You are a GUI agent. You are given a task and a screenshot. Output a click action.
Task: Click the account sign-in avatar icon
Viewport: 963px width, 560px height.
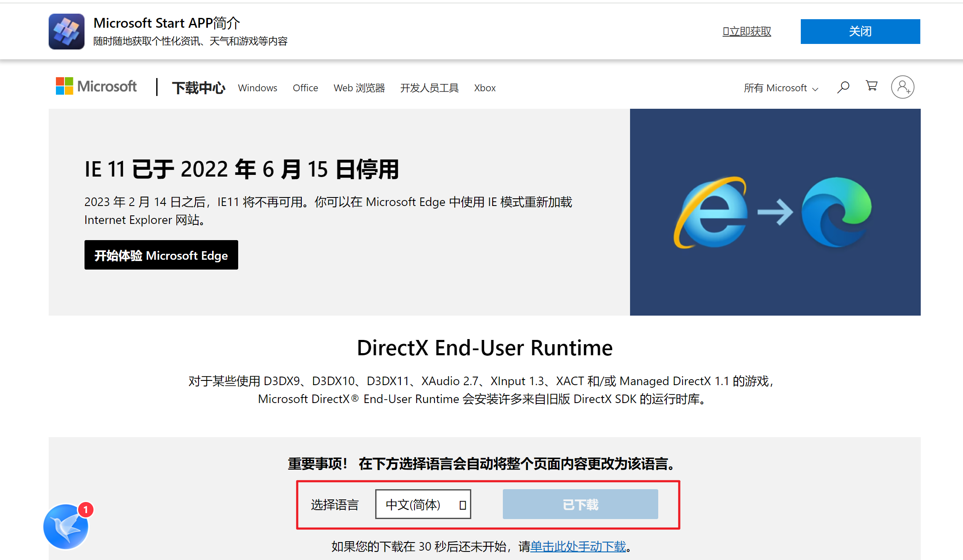tap(902, 87)
